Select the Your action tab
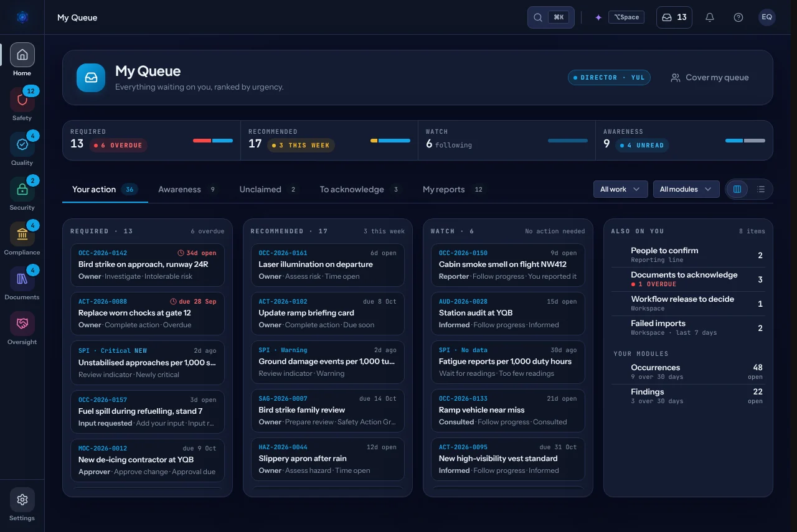The width and height of the screenshot is (797, 532). tap(105, 189)
